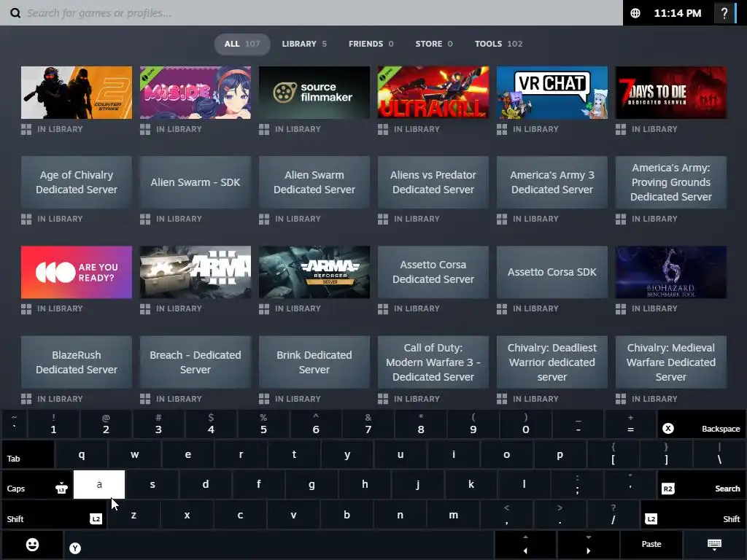This screenshot has width=747, height=560.
Task: Select Alien Swarm Dedicated Server tile
Action: click(314, 182)
